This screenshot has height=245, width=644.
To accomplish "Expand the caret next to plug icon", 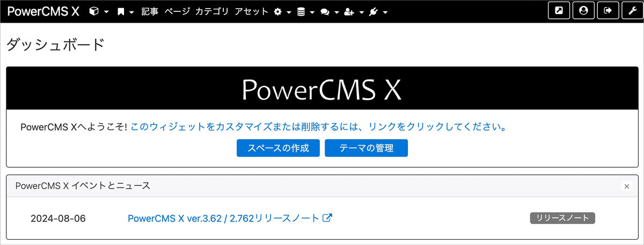I will (385, 12).
